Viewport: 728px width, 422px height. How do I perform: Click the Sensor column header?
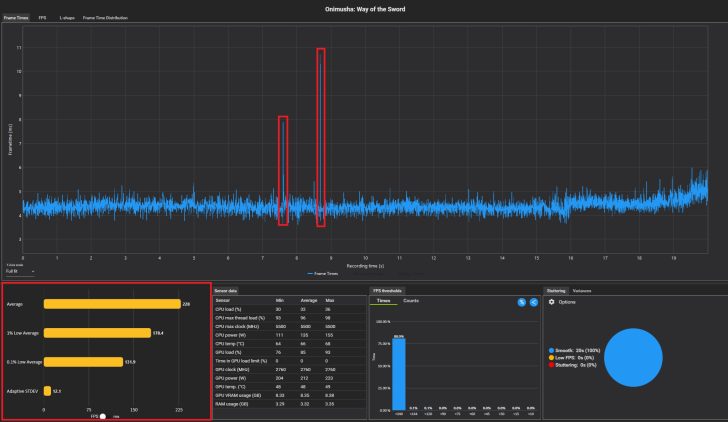pos(222,300)
